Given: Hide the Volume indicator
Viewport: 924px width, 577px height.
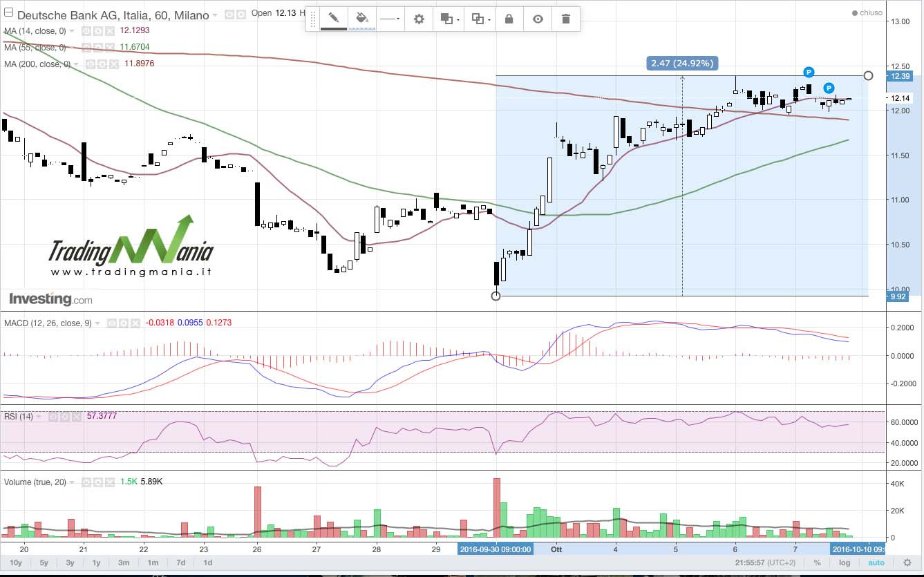Looking at the screenshot, I should [86, 482].
